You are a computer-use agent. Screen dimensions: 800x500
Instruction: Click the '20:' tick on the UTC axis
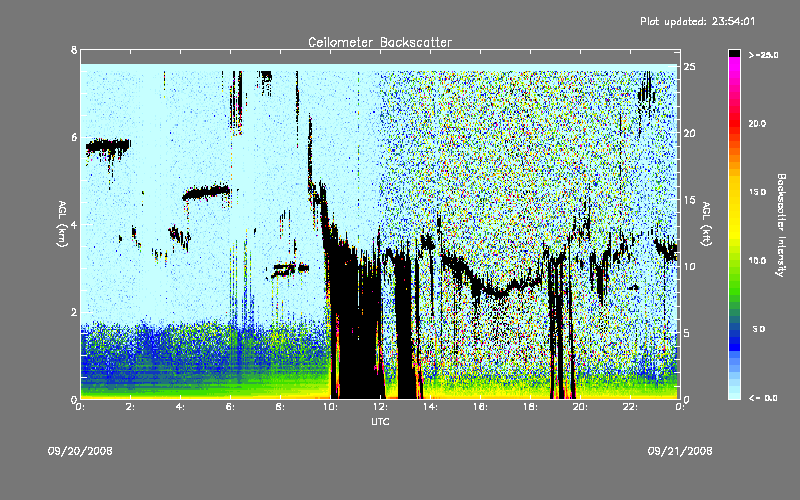click(581, 407)
